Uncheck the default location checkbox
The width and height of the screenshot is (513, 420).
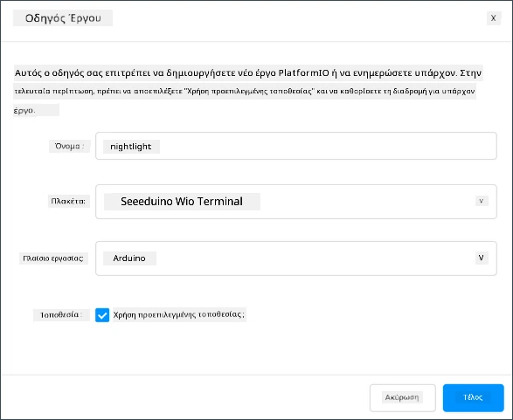[x=102, y=315]
